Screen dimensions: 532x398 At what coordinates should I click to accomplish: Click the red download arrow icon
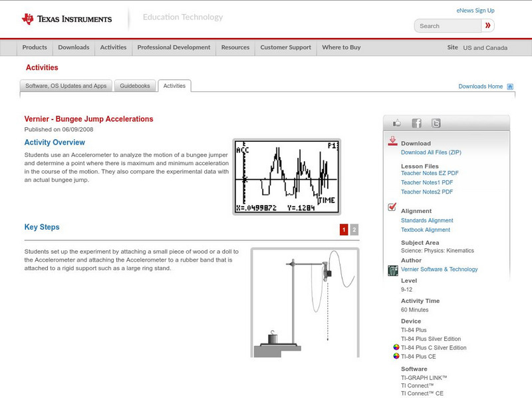coord(392,142)
